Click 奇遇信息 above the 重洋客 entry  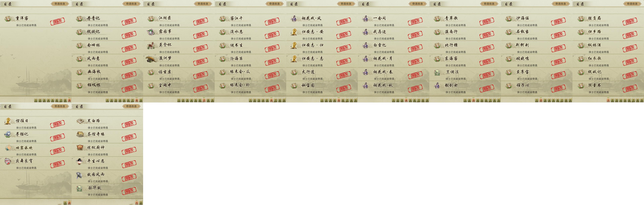point(60,4)
